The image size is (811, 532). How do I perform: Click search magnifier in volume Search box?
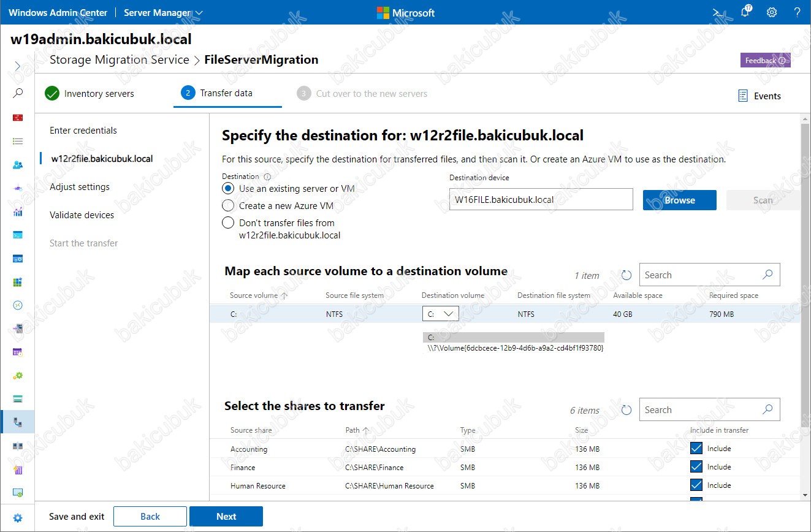point(767,275)
